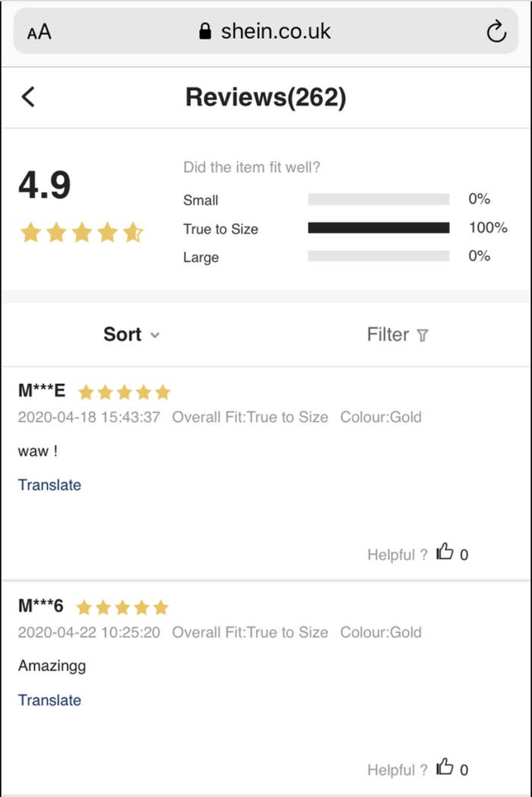Select the True to Size fit bar
532x797 pixels.
[x=378, y=227]
